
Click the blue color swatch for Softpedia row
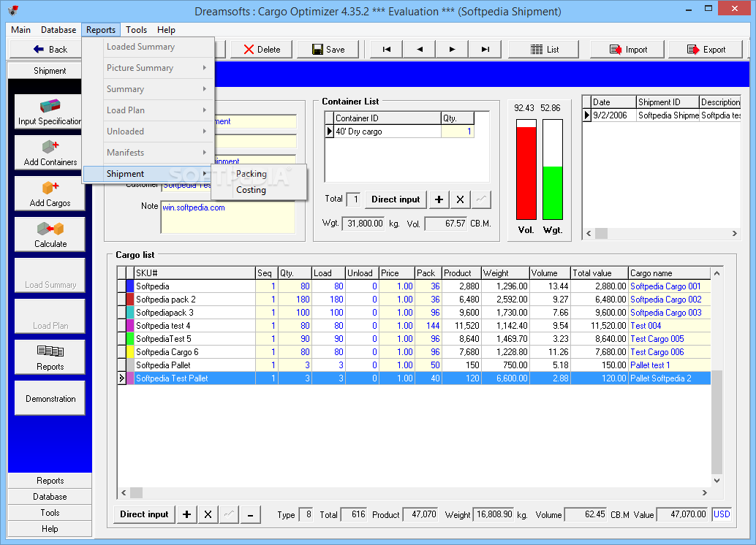pyautogui.click(x=130, y=286)
